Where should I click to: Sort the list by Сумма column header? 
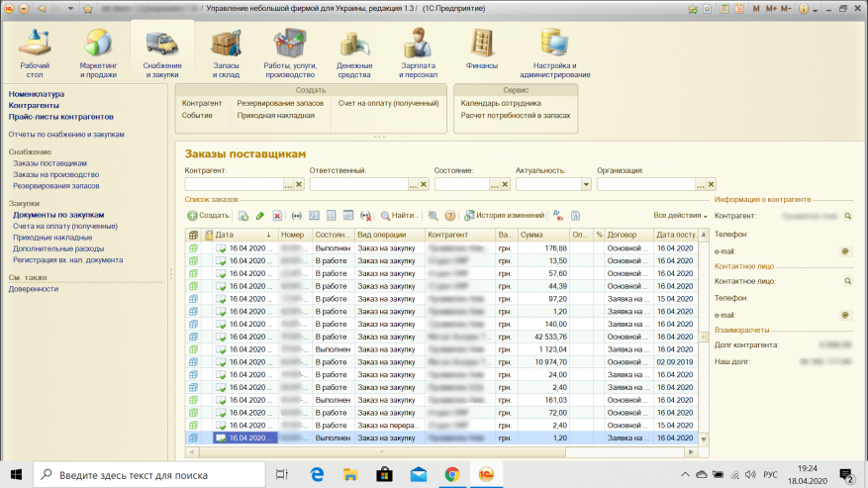[541, 235]
